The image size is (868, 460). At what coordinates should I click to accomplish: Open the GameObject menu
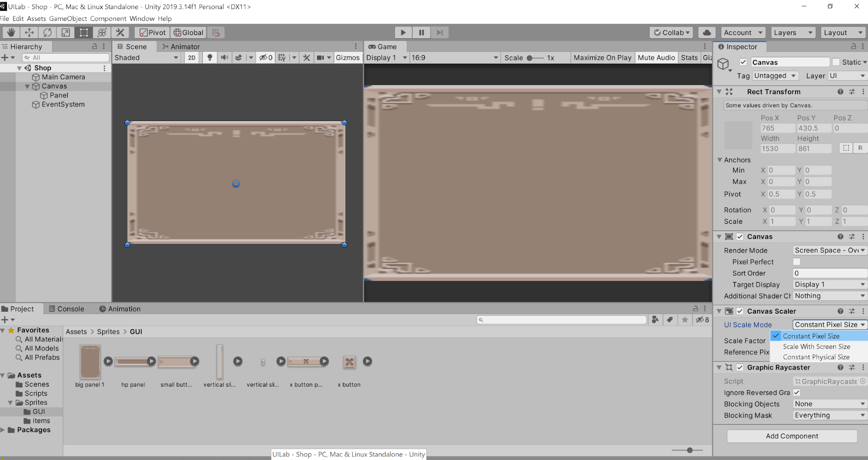68,19
